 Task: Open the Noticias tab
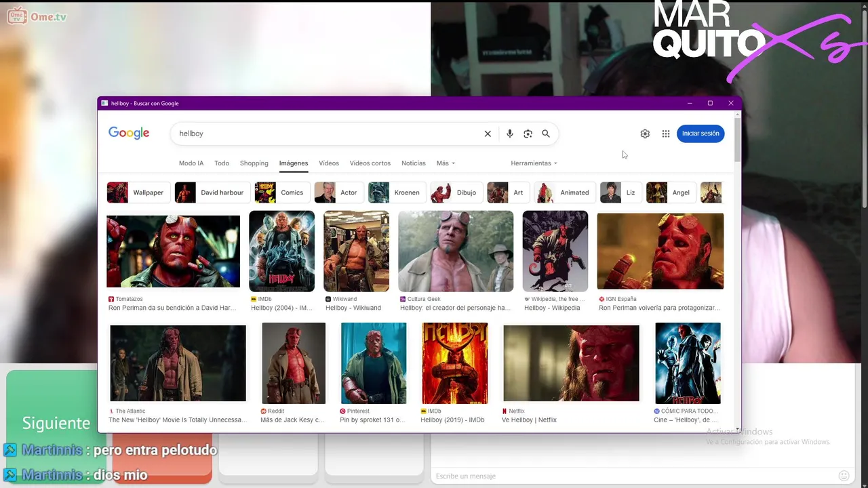pyautogui.click(x=414, y=163)
